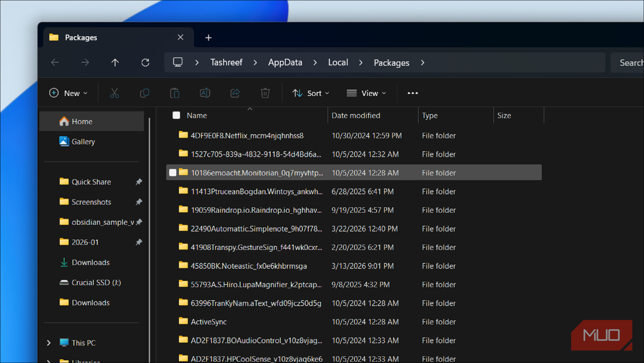Image resolution: width=644 pixels, height=363 pixels.
Task: Click the Paste clipboard icon
Action: tap(175, 93)
